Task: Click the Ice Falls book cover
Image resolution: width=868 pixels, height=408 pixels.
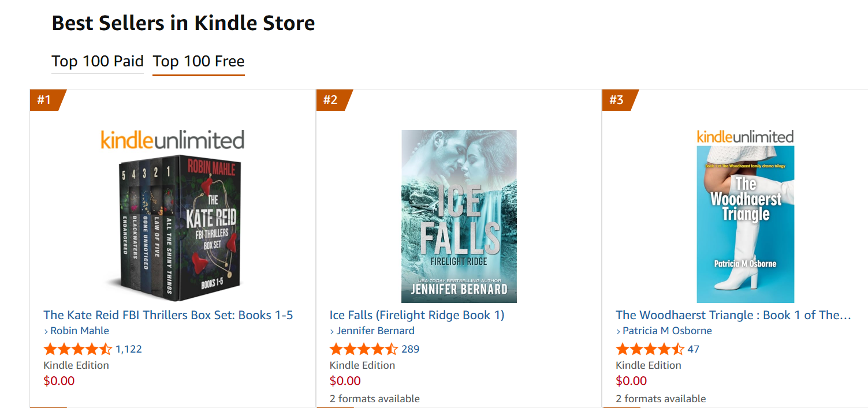Action: pos(459,216)
